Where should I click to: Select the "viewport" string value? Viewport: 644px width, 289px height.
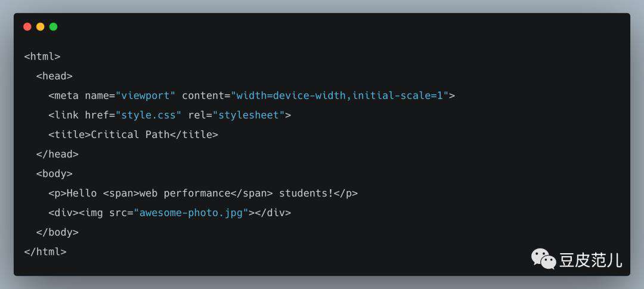[x=145, y=96]
